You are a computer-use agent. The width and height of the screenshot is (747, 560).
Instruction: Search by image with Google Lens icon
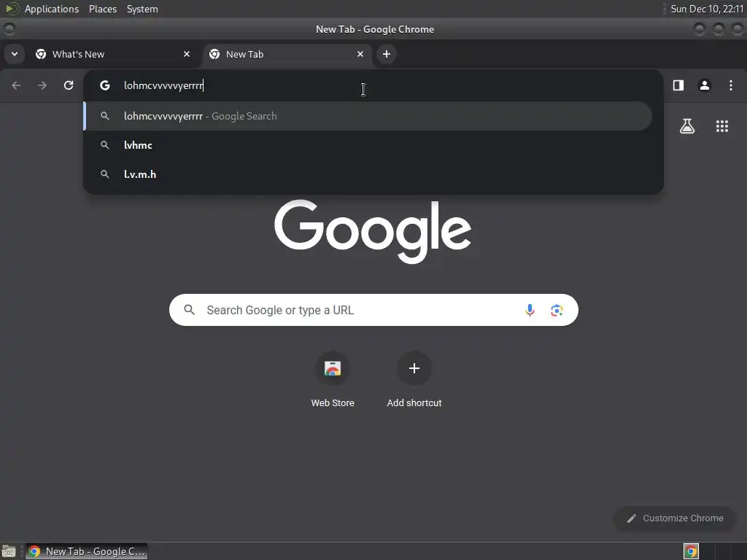557,310
